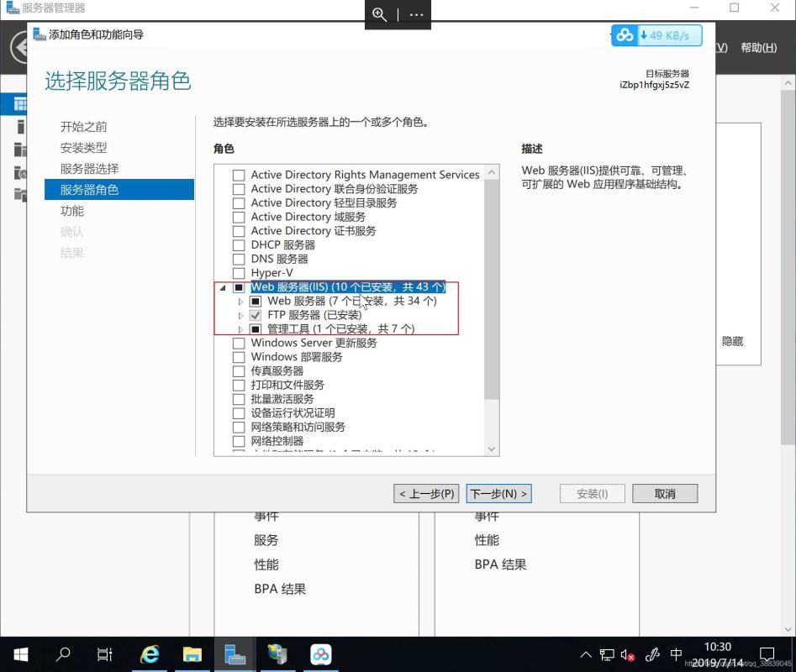
Task: Check Active Directory 域服务 role
Action: [x=239, y=217]
